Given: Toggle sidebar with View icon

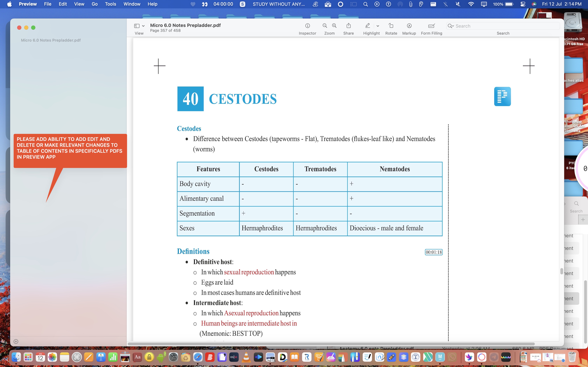Looking at the screenshot, I should (137, 26).
